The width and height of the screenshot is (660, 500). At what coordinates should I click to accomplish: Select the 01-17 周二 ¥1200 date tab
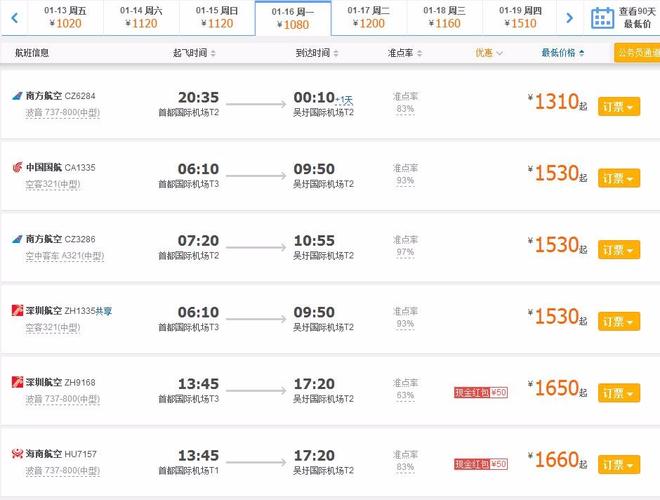coord(370,17)
